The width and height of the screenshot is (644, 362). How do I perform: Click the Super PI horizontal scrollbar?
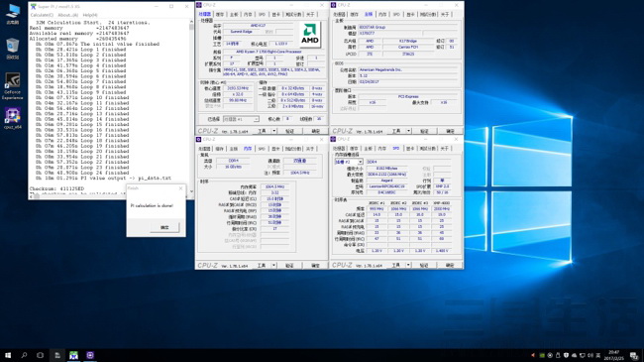click(77, 196)
